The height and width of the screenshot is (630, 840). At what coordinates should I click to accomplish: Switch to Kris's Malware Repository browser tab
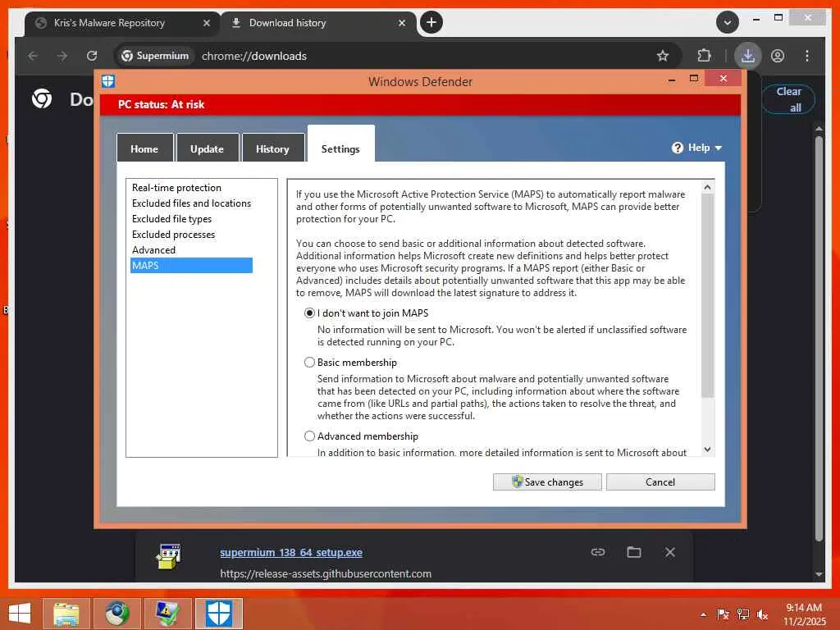point(109,23)
